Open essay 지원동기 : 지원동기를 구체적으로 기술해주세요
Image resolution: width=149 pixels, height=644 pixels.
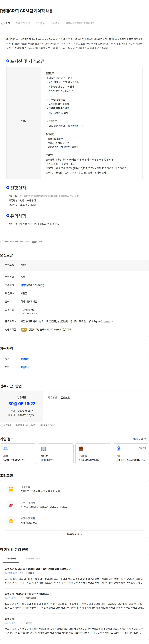pyautogui.click(x=29, y=594)
